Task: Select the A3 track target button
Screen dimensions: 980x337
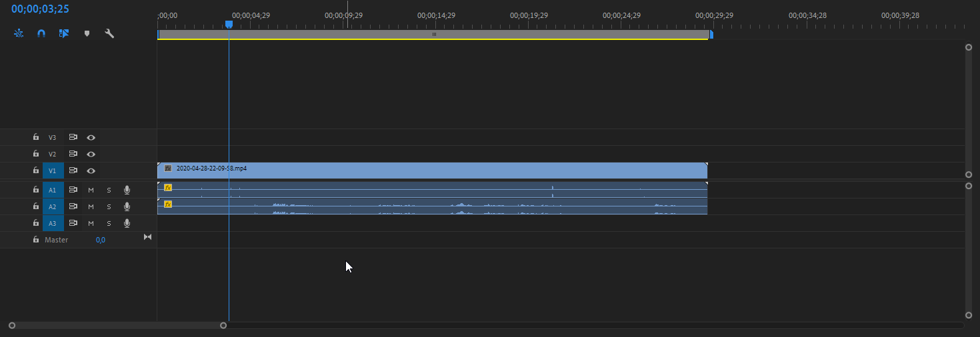Action: click(53, 223)
